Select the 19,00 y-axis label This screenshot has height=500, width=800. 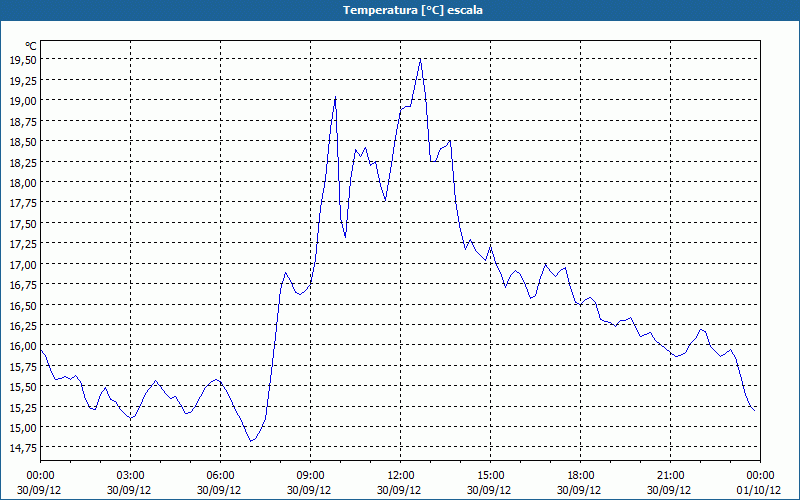(23, 101)
